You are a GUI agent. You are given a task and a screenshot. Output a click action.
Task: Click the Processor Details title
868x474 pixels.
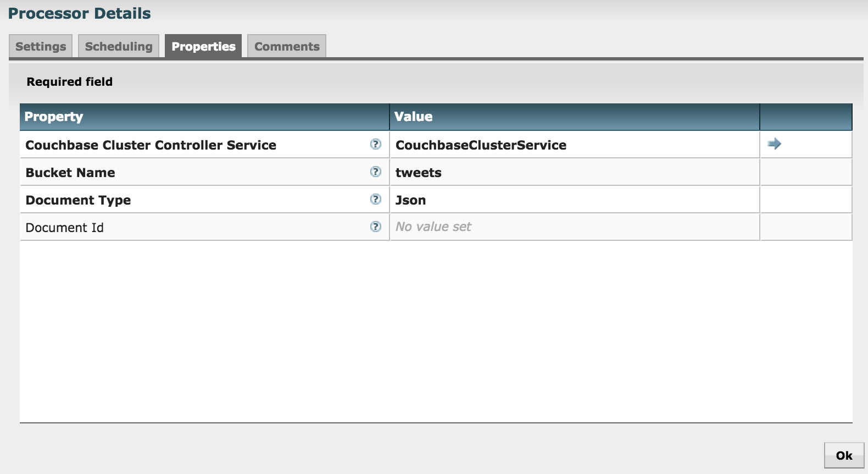(x=80, y=13)
